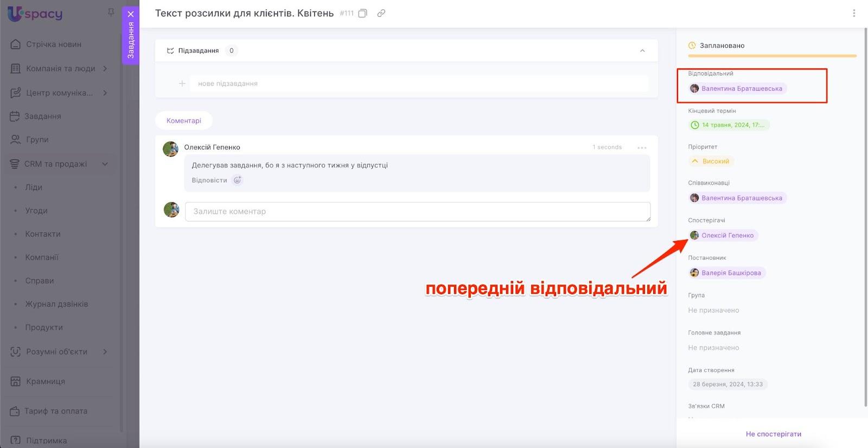Click the Тариф та оплата wallet icon
This screenshot has height=448, width=868.
(15, 411)
